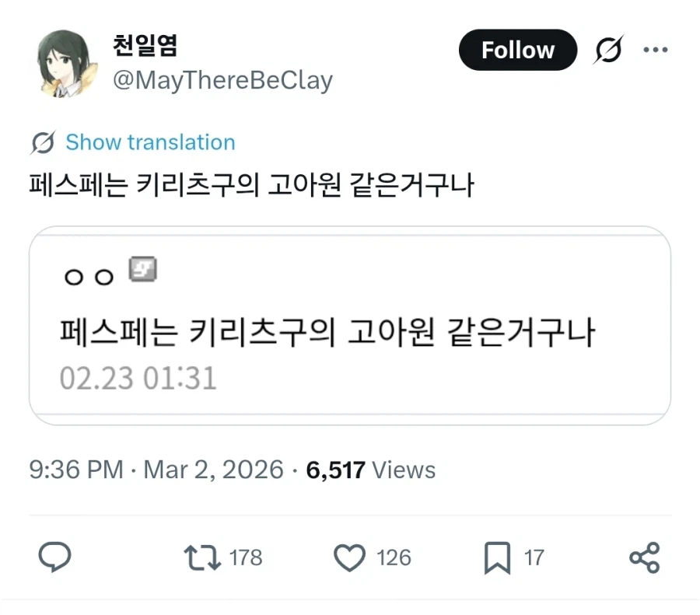Toggle follow state with the Follow button
The image size is (700, 615).
517,49
